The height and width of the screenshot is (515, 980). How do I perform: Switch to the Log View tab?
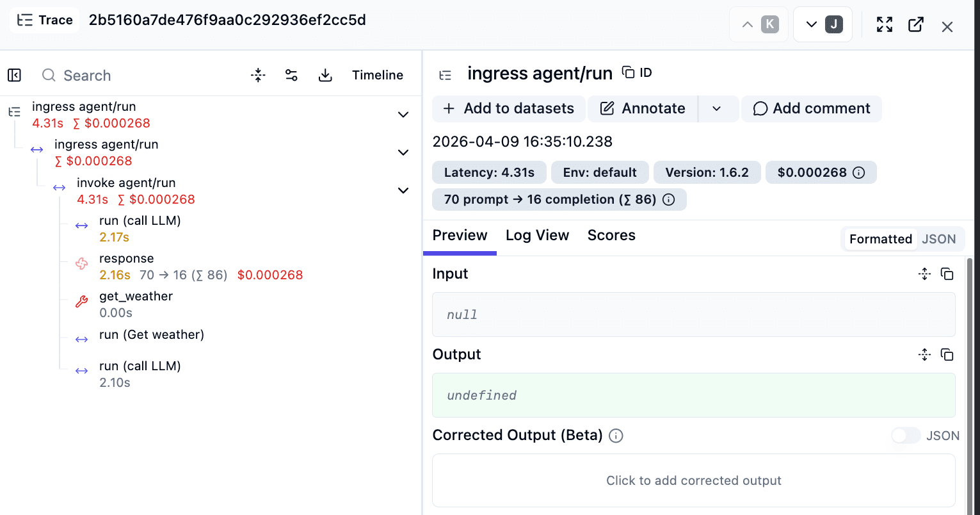(537, 235)
